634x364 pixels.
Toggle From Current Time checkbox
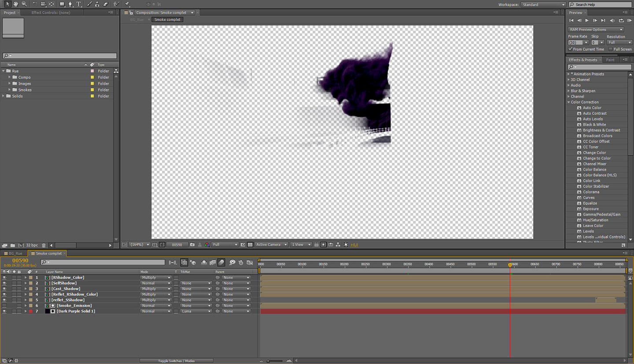(x=571, y=49)
